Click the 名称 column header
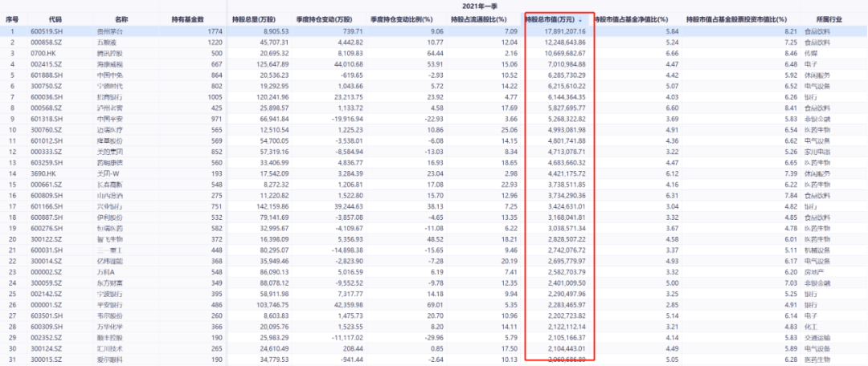 click(121, 19)
